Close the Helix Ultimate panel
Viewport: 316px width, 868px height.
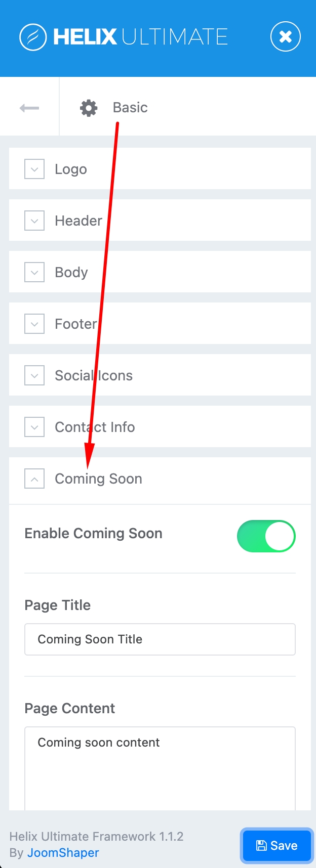pyautogui.click(x=286, y=36)
